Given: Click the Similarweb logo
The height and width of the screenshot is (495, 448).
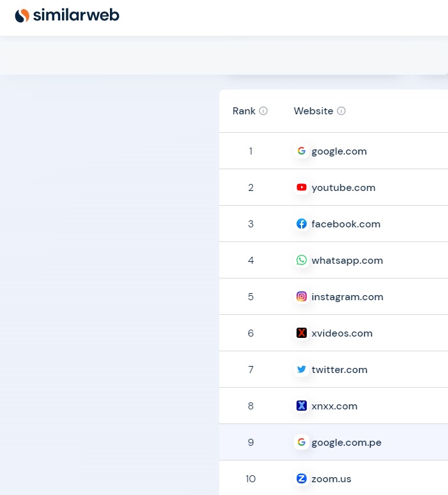Looking at the screenshot, I should pyautogui.click(x=67, y=15).
